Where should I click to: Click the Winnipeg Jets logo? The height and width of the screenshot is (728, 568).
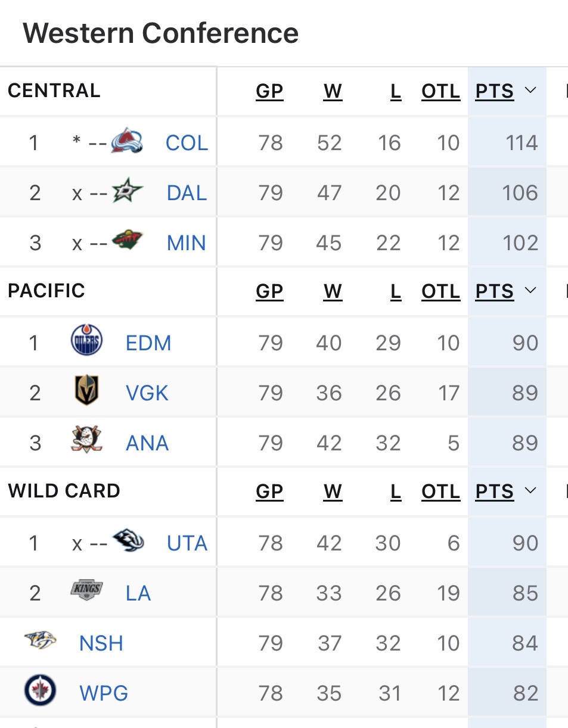pos(40,692)
